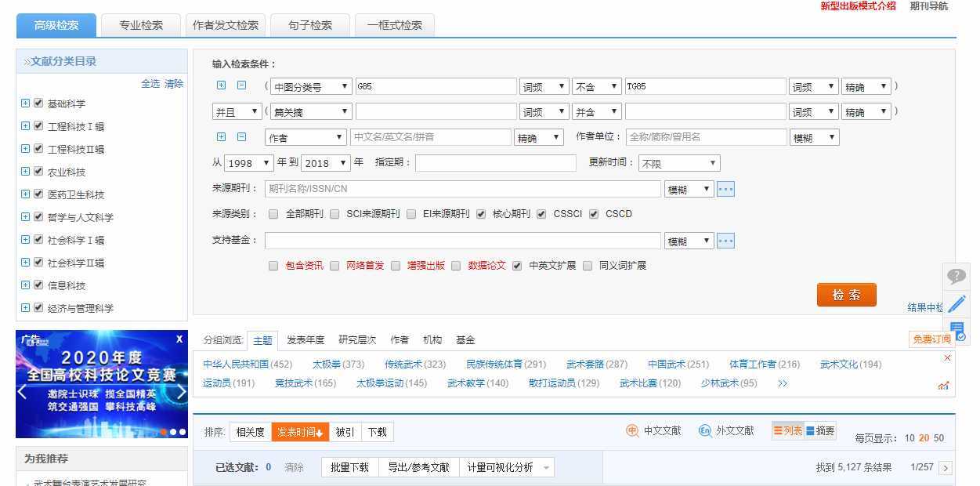980x486 pixels.
Task: Open the help question bubble icon
Action: pyautogui.click(x=956, y=276)
